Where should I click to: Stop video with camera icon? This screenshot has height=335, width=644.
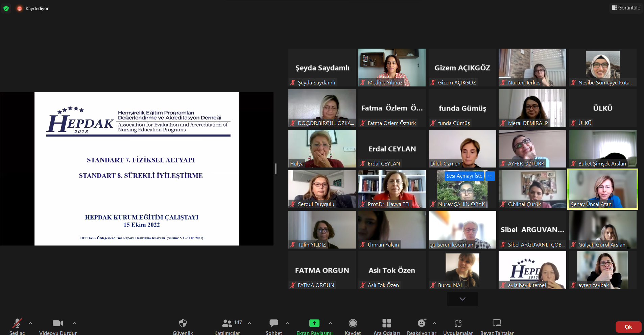pos(58,323)
